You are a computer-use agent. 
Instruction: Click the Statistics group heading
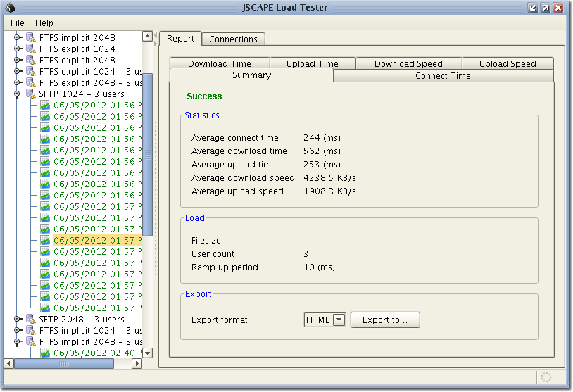202,115
